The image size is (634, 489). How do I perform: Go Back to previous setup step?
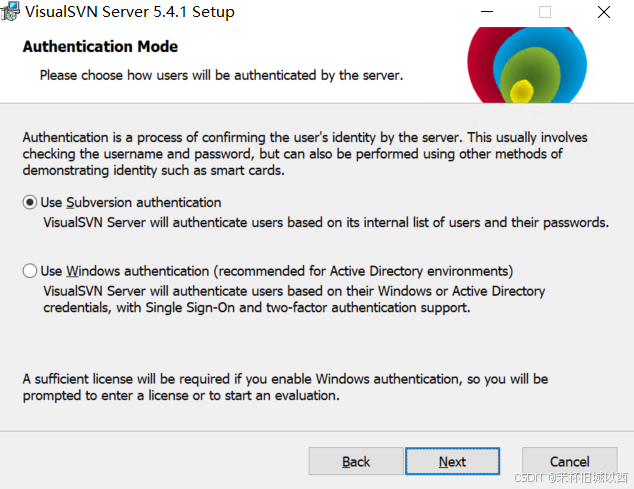pyautogui.click(x=356, y=461)
